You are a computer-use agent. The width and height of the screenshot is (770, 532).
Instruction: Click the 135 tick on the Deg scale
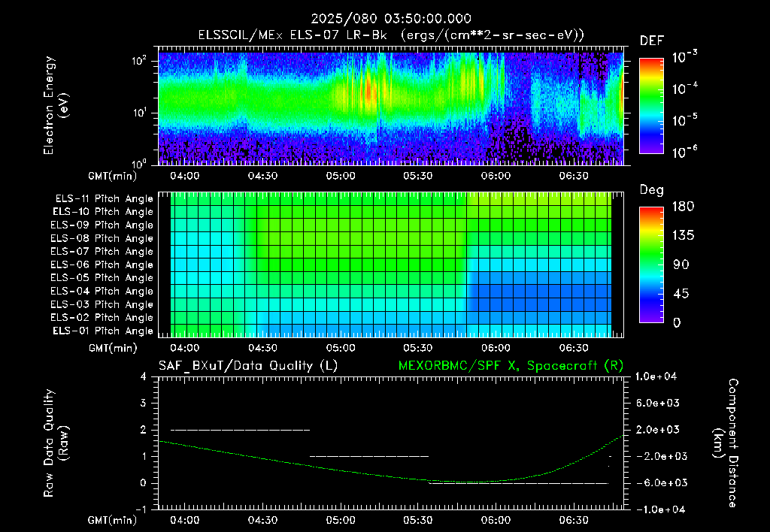point(683,236)
